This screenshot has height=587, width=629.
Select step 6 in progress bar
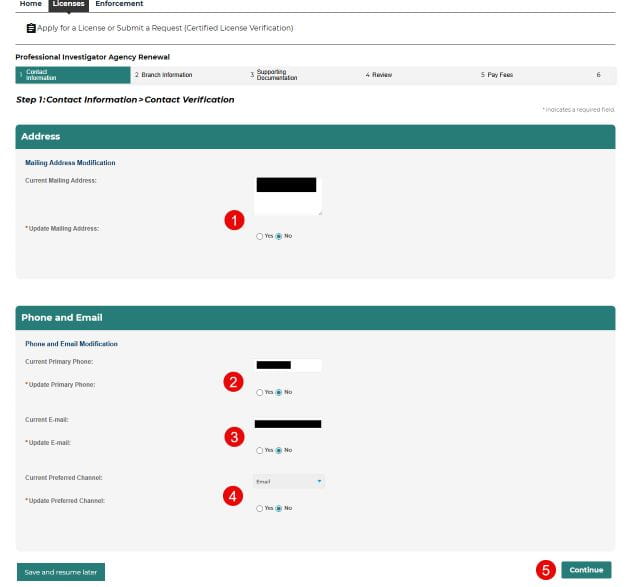tap(599, 75)
